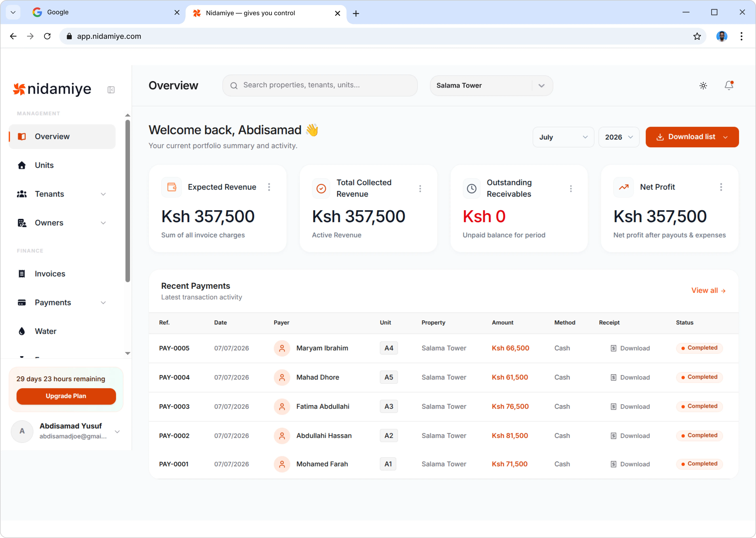Screen dimensions: 756x538
Task: Open Expected Revenue card options menu
Action: click(269, 187)
